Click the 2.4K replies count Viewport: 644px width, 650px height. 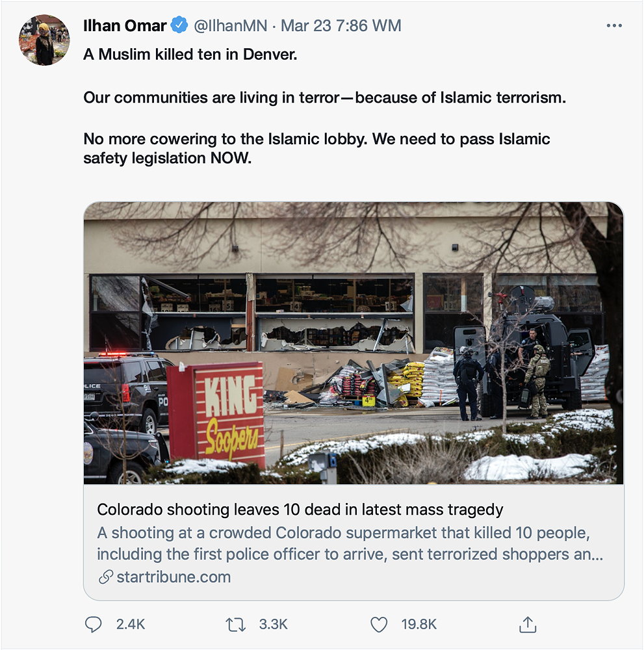[x=131, y=625]
